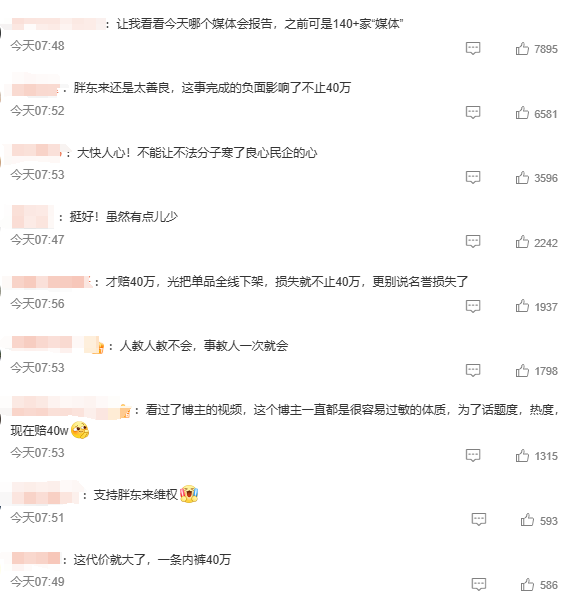
Task: Reply to the 挺好！虽然有点儿少 comment
Action: [473, 242]
